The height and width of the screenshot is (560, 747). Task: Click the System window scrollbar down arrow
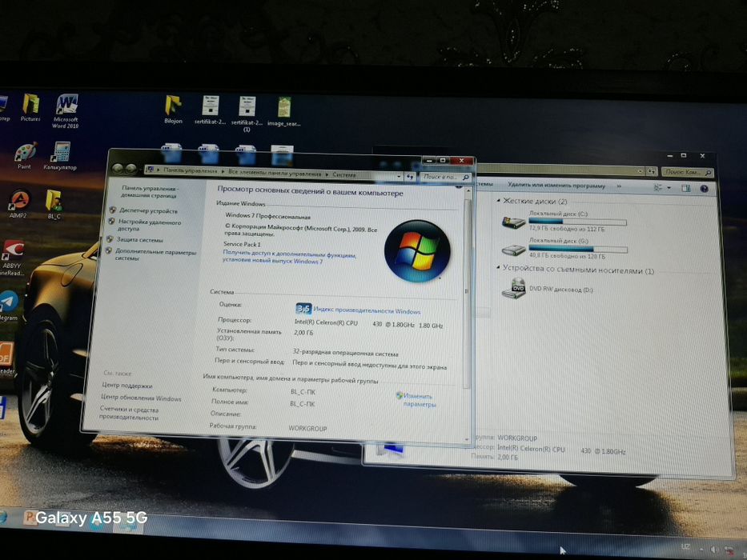pyautogui.click(x=466, y=440)
